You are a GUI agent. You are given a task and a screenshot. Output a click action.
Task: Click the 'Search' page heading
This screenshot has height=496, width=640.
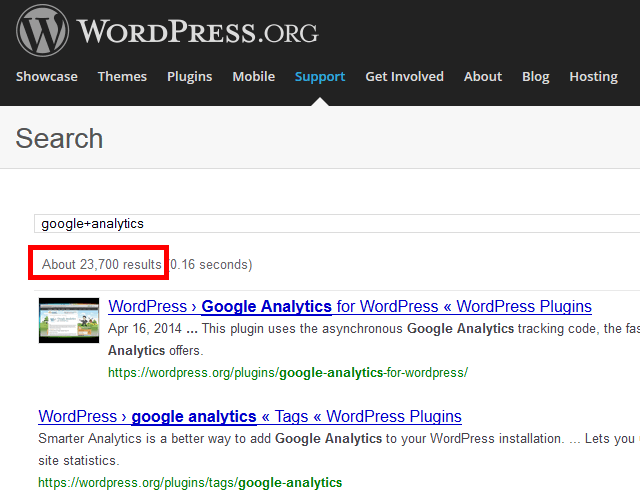(59, 138)
